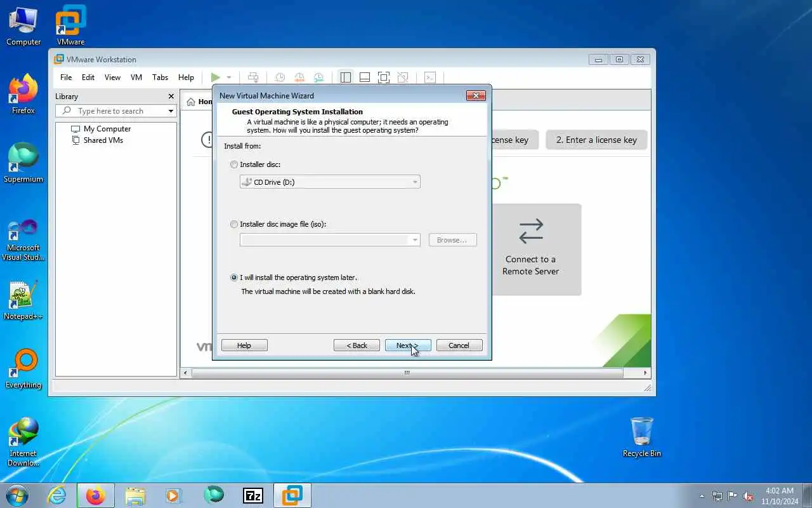Click the VMware Workstation taskbar icon
Screen dimensions: 812x508
292,495
